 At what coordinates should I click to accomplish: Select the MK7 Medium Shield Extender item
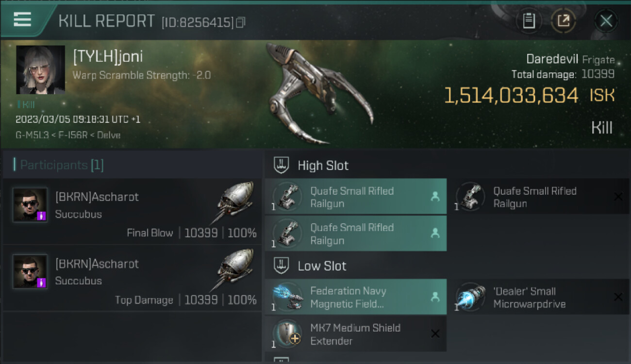(x=356, y=334)
